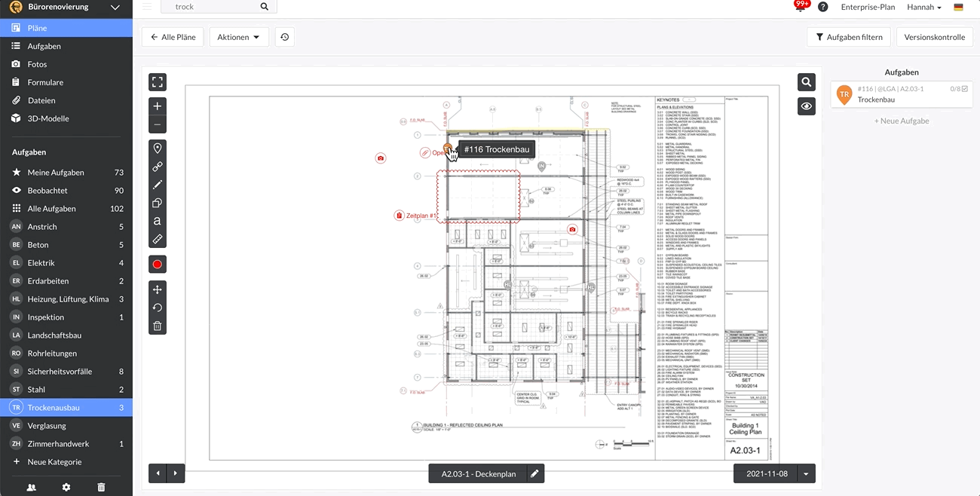This screenshot has width=980, height=496.
Task: Select Elektrik category
Action: [66, 263]
